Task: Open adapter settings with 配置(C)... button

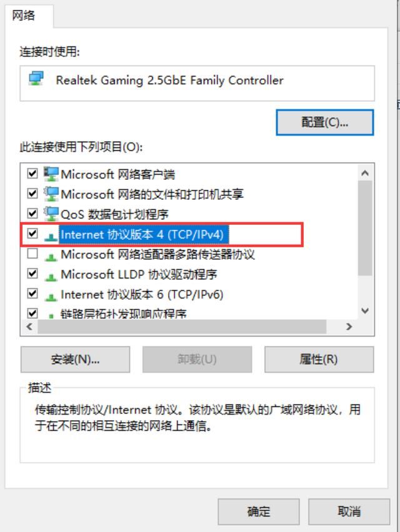Action: [325, 122]
